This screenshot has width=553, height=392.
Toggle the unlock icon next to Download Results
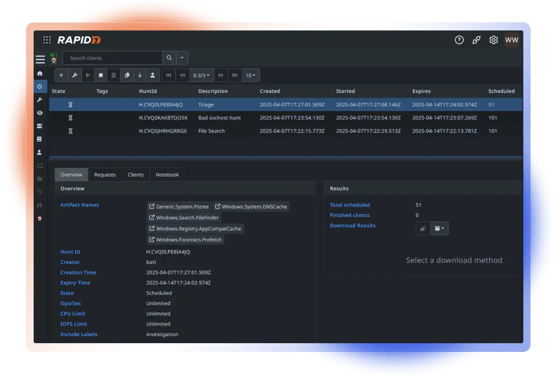tap(423, 228)
